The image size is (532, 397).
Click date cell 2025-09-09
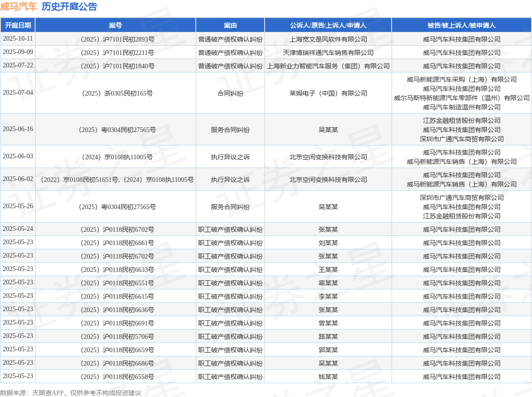18,52
